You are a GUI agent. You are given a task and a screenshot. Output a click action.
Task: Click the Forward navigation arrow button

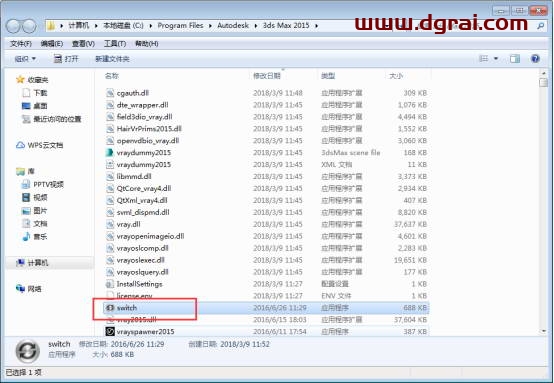(29, 26)
